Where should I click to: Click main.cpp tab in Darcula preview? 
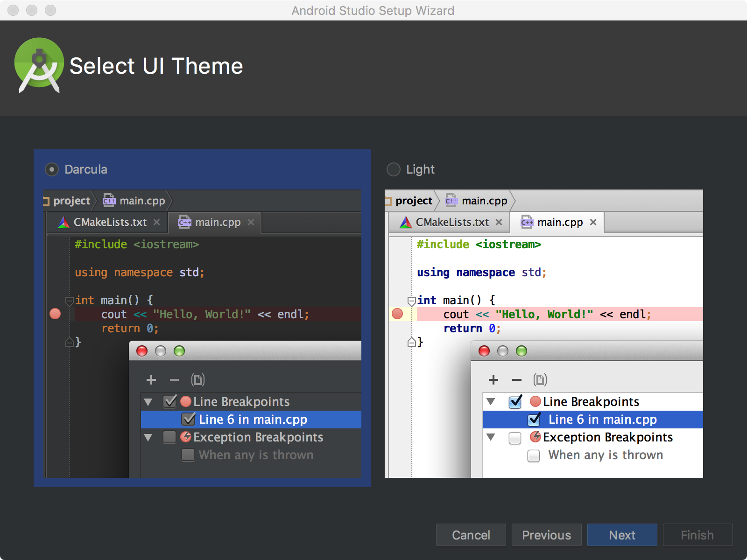tap(214, 223)
